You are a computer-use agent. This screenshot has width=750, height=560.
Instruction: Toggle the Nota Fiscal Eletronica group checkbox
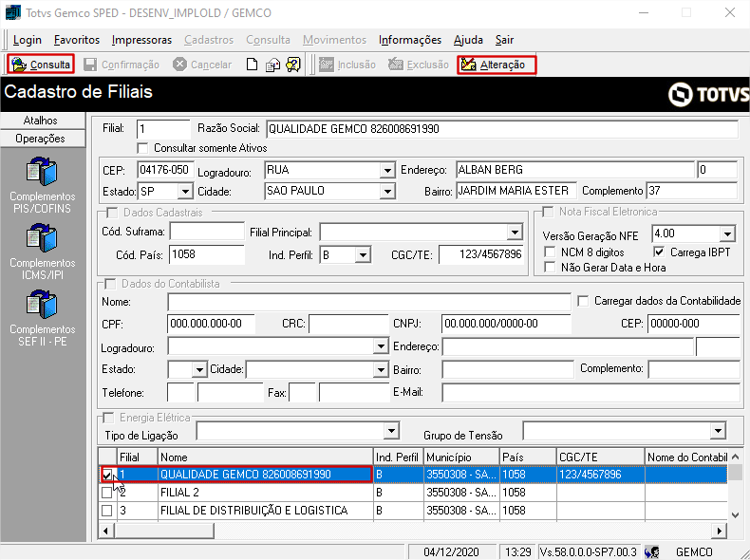click(548, 212)
